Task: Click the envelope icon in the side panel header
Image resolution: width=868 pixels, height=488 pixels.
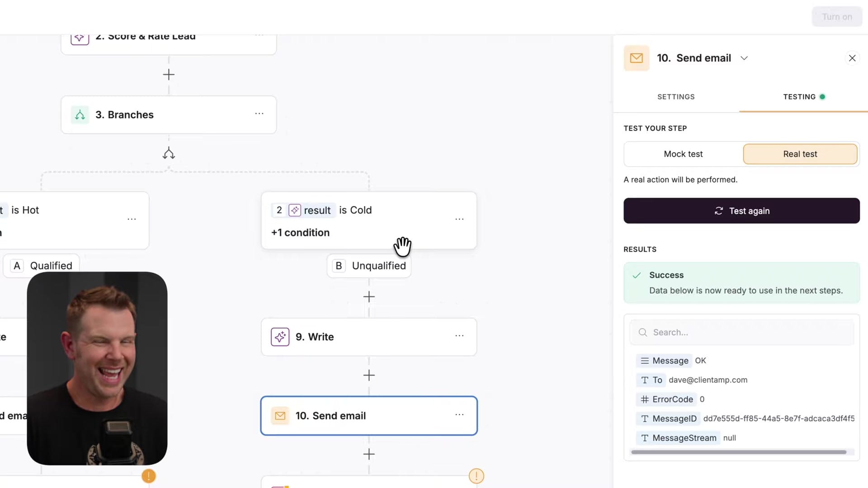Action: click(637, 58)
